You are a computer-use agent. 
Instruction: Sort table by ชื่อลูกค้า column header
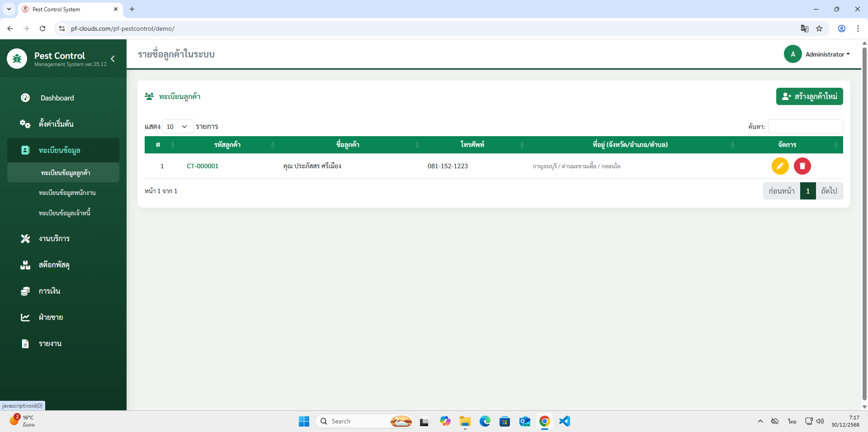click(348, 145)
